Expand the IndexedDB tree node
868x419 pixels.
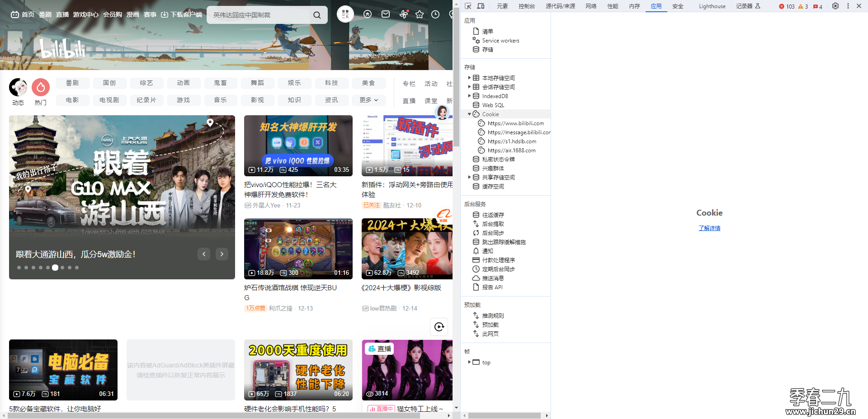click(x=469, y=96)
